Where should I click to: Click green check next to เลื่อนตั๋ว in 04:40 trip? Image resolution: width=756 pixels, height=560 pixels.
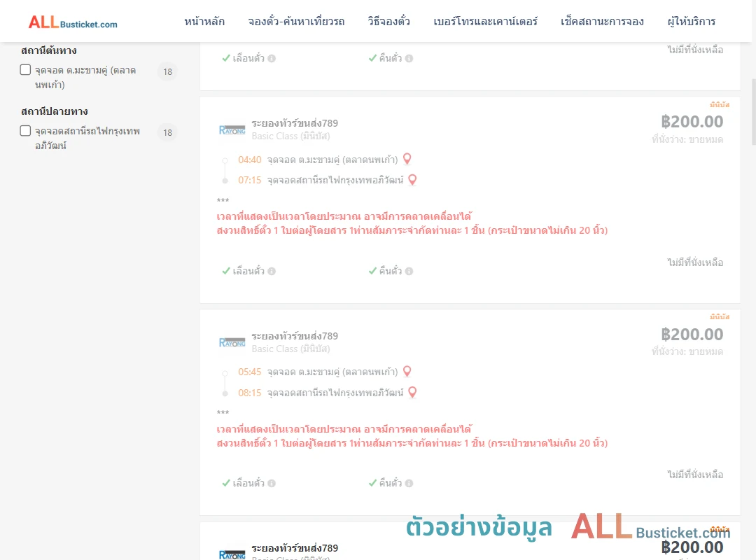click(225, 271)
